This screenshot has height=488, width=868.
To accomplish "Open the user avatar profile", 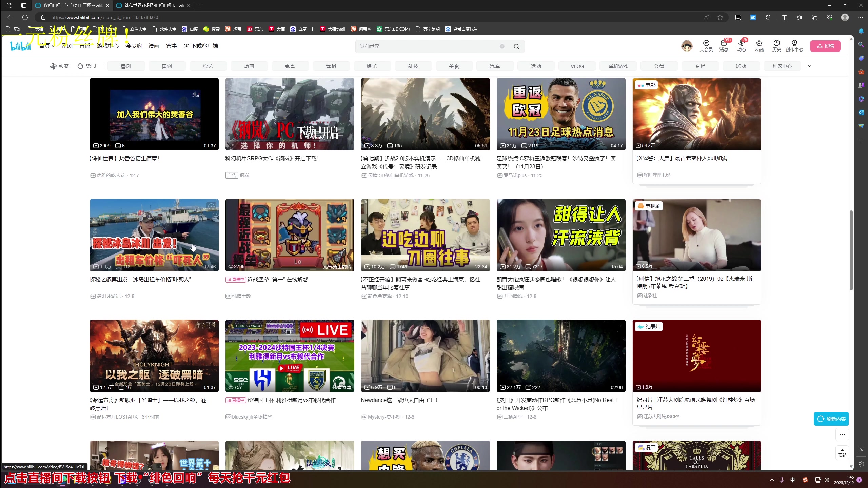I will point(687,46).
